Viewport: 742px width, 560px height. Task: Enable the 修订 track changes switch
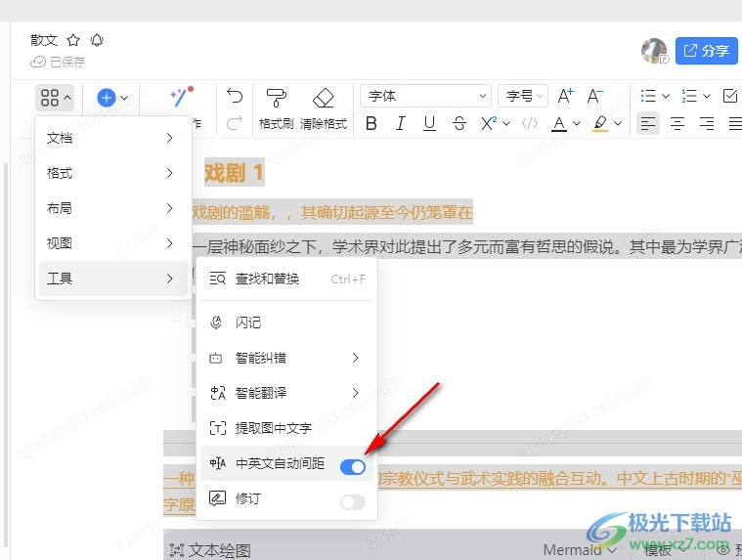coord(353,502)
